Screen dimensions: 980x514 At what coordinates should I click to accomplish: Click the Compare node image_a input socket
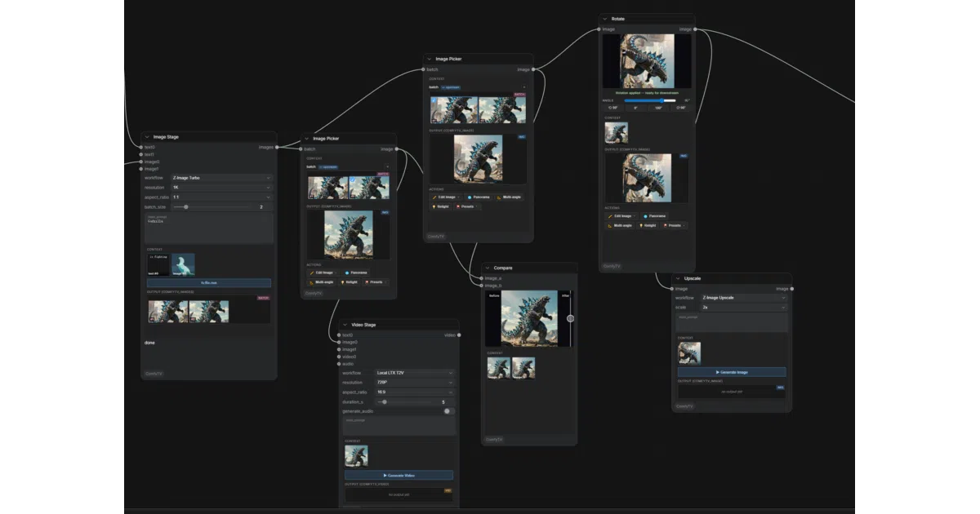(x=482, y=278)
